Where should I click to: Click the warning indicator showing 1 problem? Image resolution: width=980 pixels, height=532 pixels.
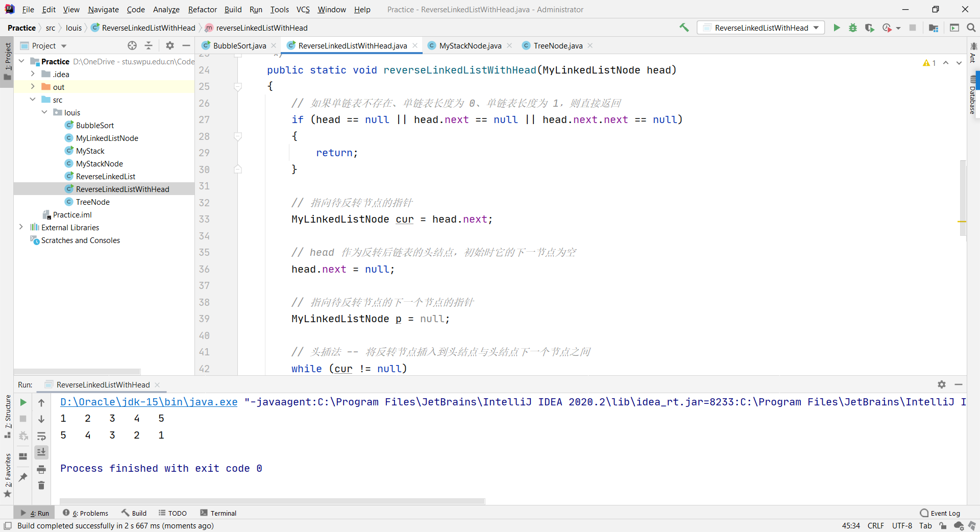(929, 63)
